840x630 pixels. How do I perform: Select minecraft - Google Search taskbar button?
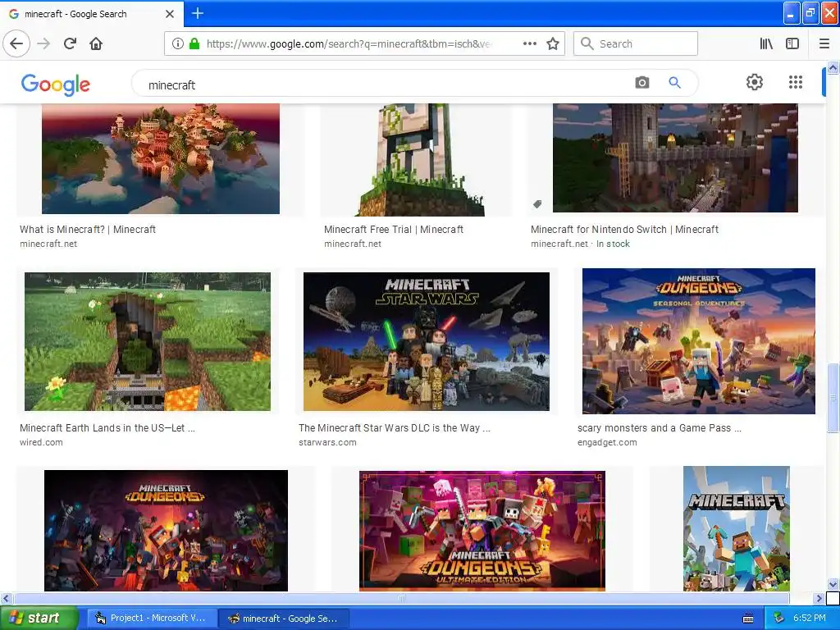(x=284, y=619)
